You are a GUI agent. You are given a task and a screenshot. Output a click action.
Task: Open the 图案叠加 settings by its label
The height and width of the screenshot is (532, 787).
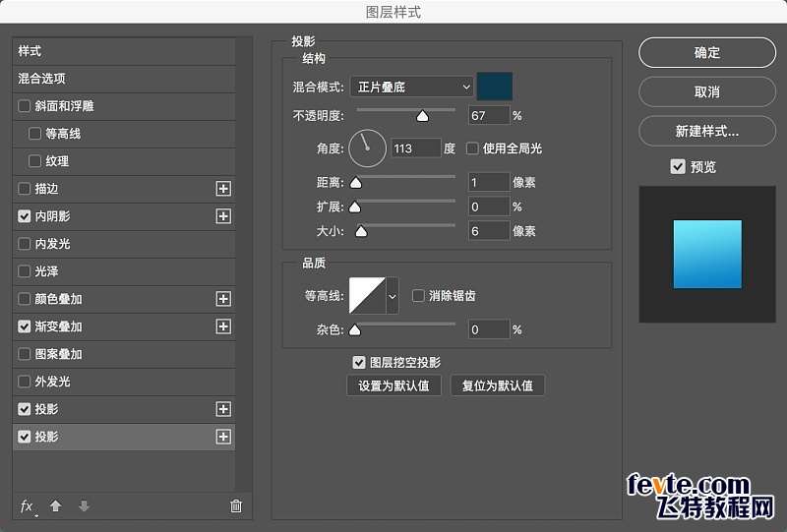click(58, 354)
